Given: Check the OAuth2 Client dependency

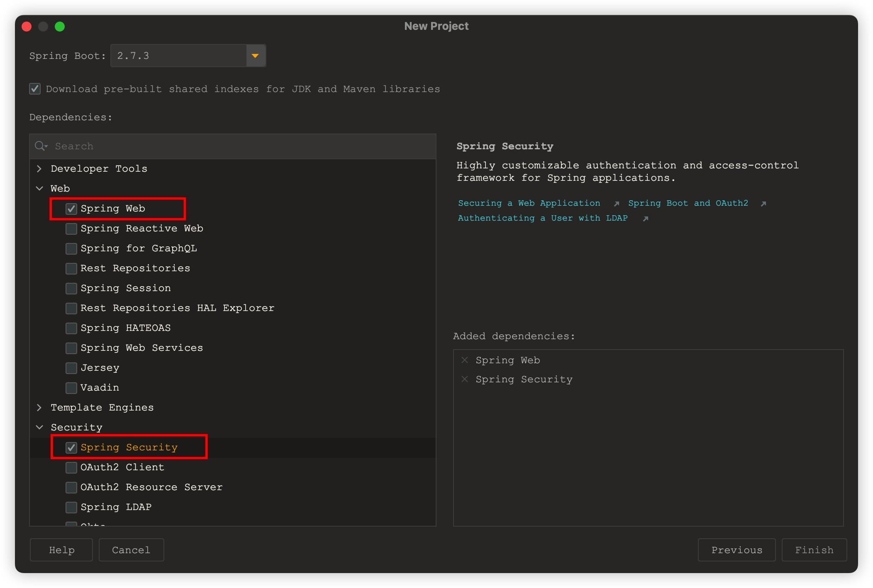Looking at the screenshot, I should click(71, 467).
